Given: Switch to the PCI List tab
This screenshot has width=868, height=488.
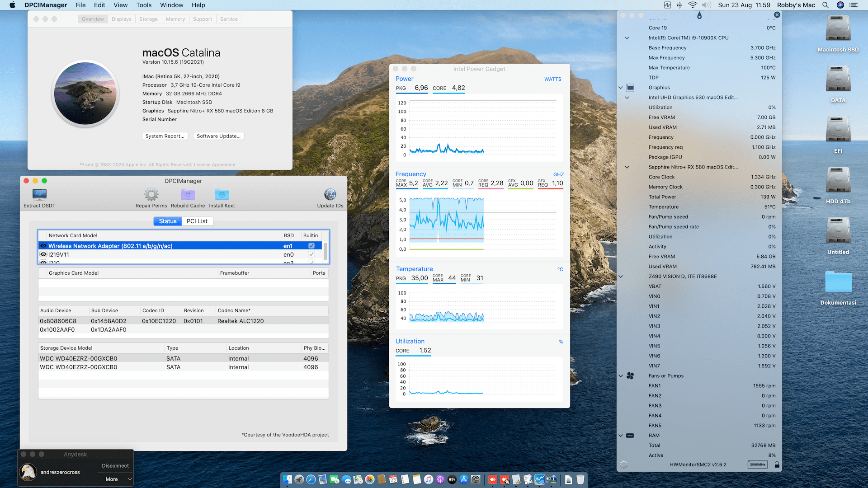Looking at the screenshot, I should (198, 221).
